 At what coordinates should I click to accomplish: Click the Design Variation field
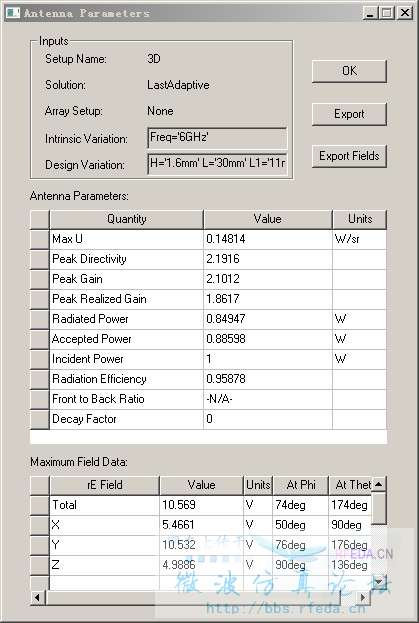pos(217,164)
